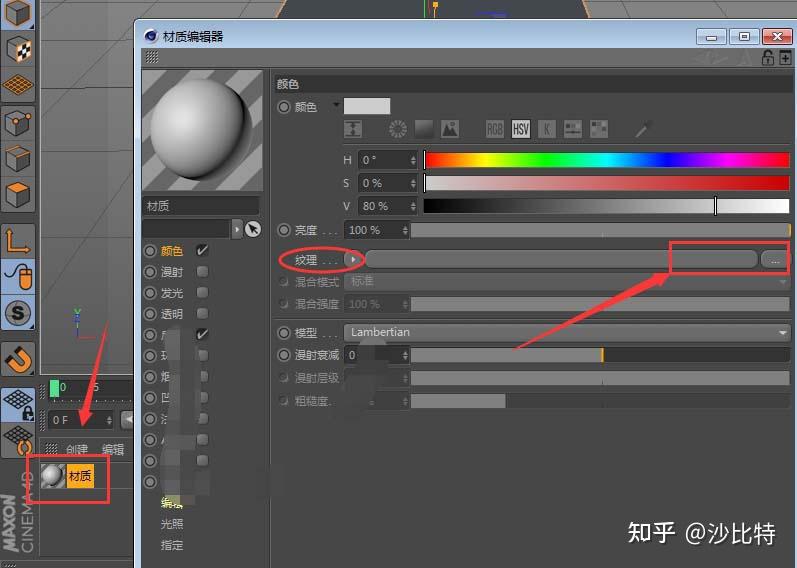This screenshot has width=797, height=568.
Task: Select the HSV color mode button
Action: click(x=520, y=129)
